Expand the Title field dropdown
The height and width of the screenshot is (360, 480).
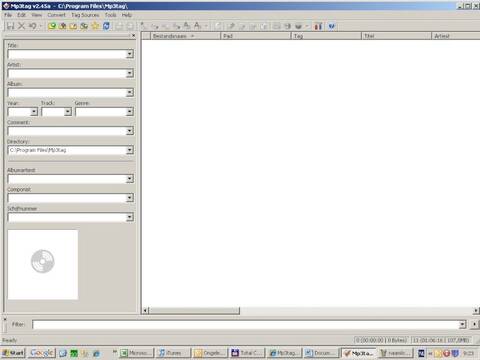pos(130,54)
